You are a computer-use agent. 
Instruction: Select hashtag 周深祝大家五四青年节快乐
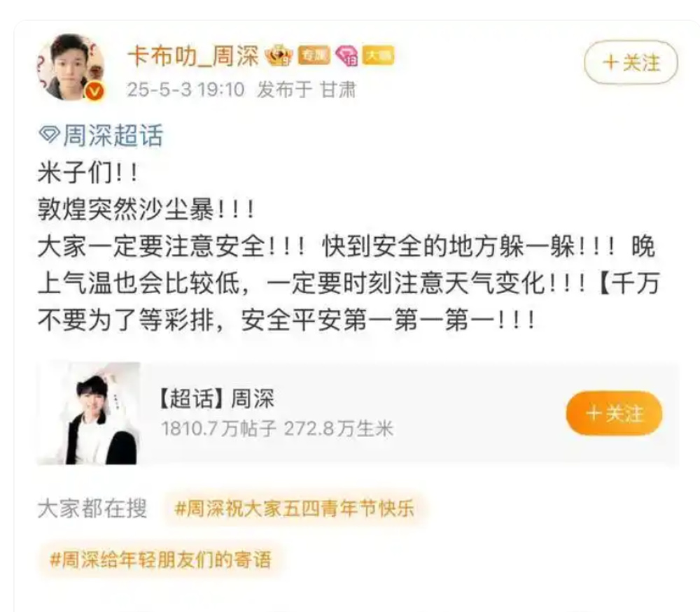coord(295,508)
